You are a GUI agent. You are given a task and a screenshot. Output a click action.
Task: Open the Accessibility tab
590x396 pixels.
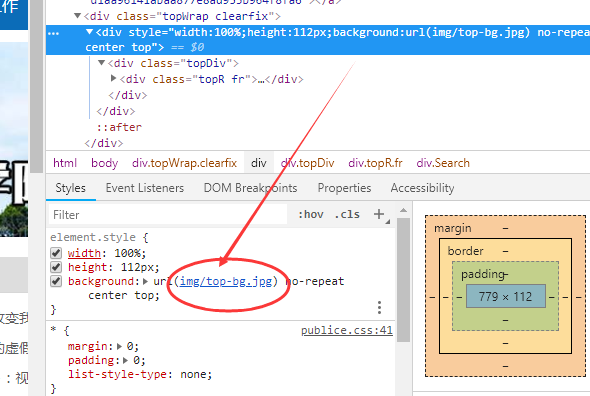click(422, 188)
